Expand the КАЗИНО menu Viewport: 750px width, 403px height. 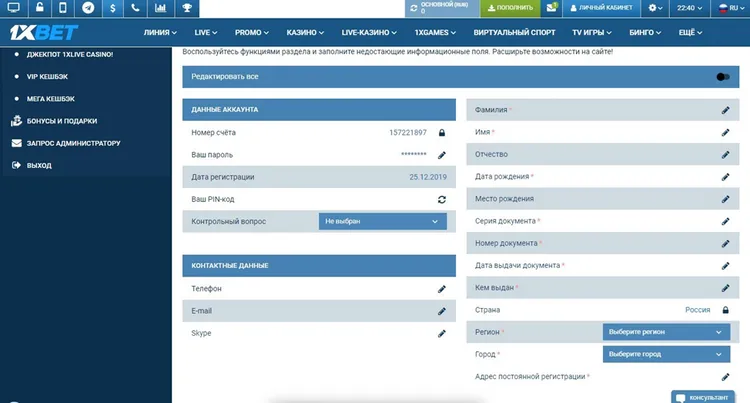point(305,33)
